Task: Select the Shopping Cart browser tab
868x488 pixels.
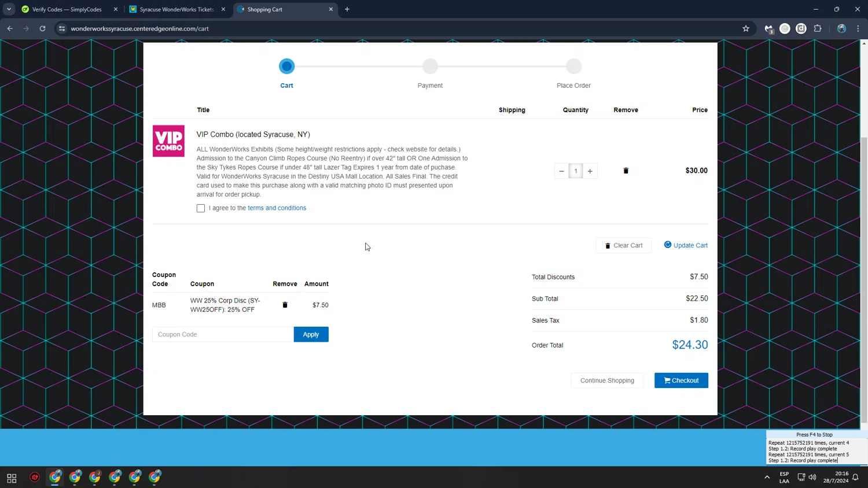Action: click(285, 9)
